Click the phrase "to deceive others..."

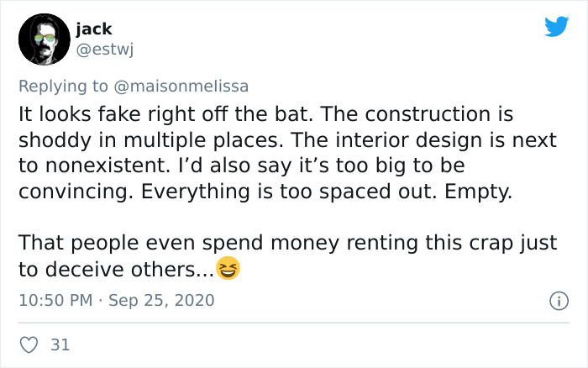pyautogui.click(x=113, y=270)
